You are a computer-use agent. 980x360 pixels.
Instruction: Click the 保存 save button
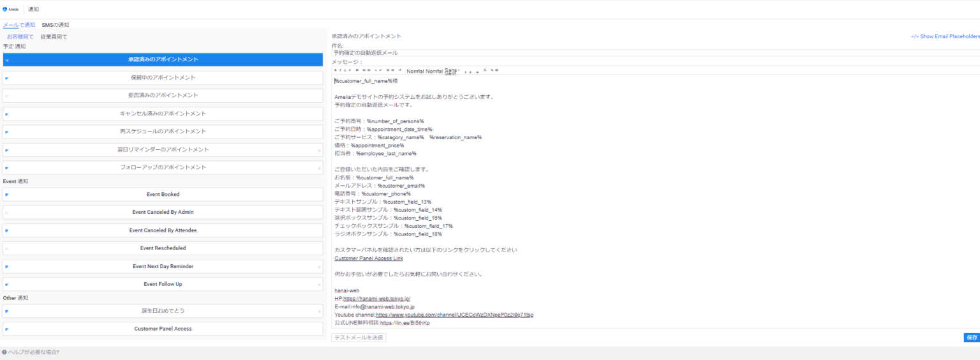(972, 338)
